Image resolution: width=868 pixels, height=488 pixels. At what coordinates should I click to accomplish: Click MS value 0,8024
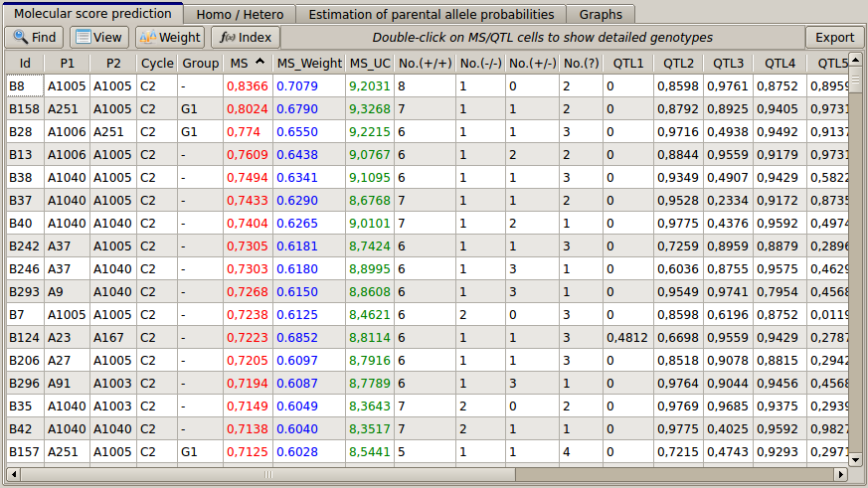tap(248, 109)
